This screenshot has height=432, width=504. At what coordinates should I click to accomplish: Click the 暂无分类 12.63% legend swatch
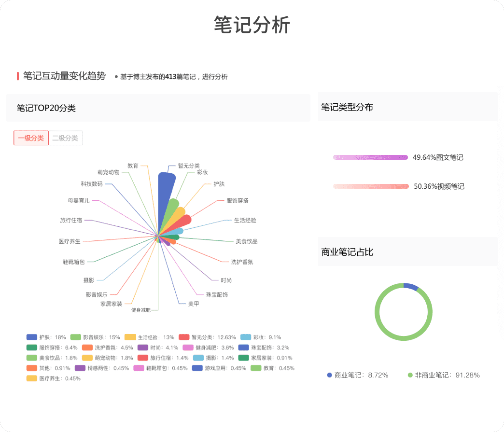pyautogui.click(x=184, y=337)
